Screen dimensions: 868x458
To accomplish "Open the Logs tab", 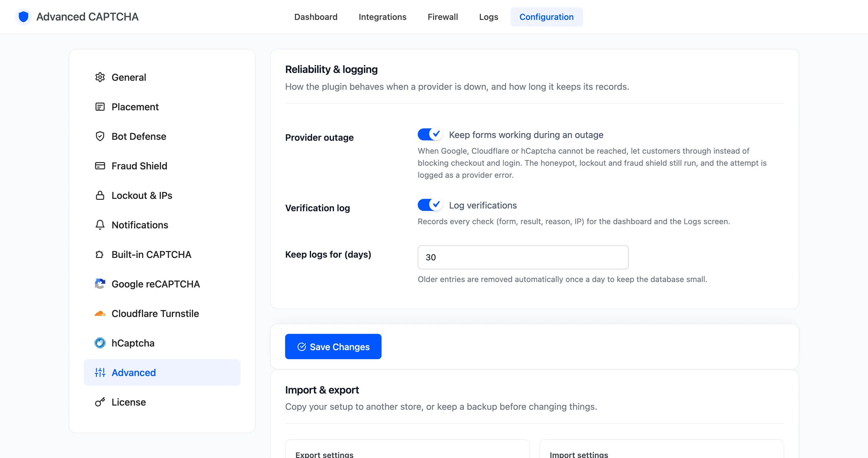I will (489, 17).
